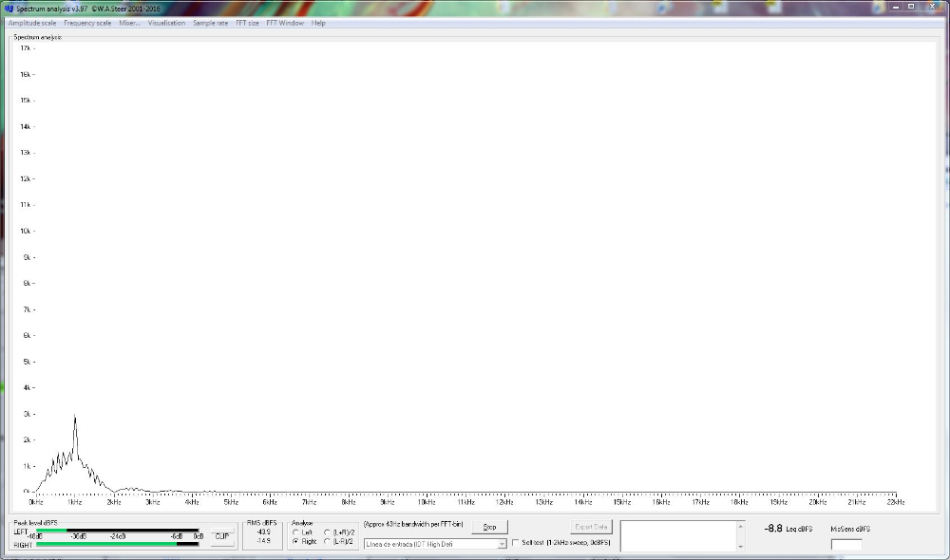The height and width of the screenshot is (560, 950).
Task: Click the 22kHz frequency axis label
Action: click(x=896, y=502)
